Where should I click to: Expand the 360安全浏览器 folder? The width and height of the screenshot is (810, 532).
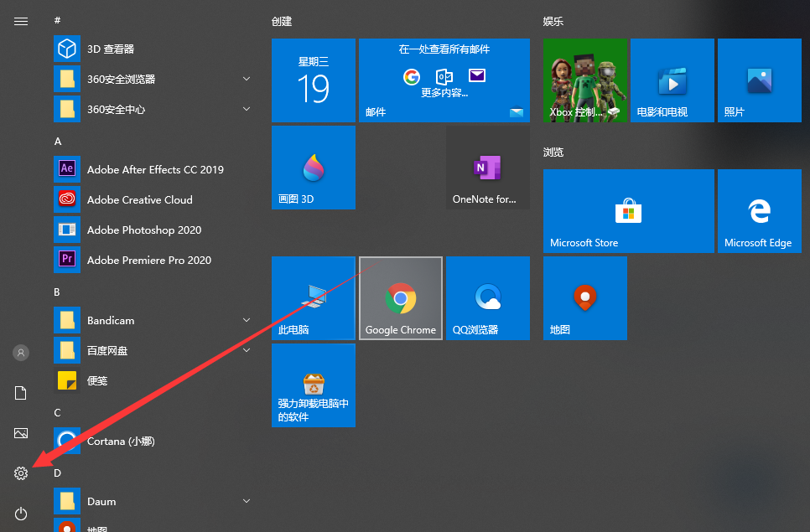[247, 79]
